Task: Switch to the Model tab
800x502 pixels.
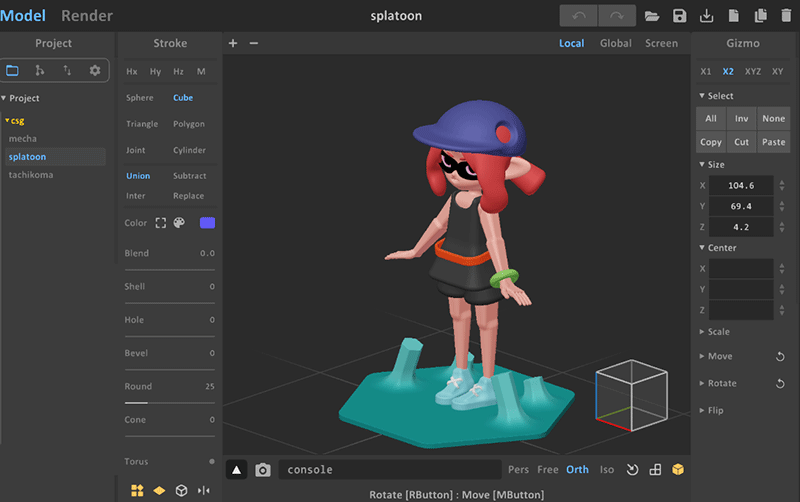Action: coord(22,16)
